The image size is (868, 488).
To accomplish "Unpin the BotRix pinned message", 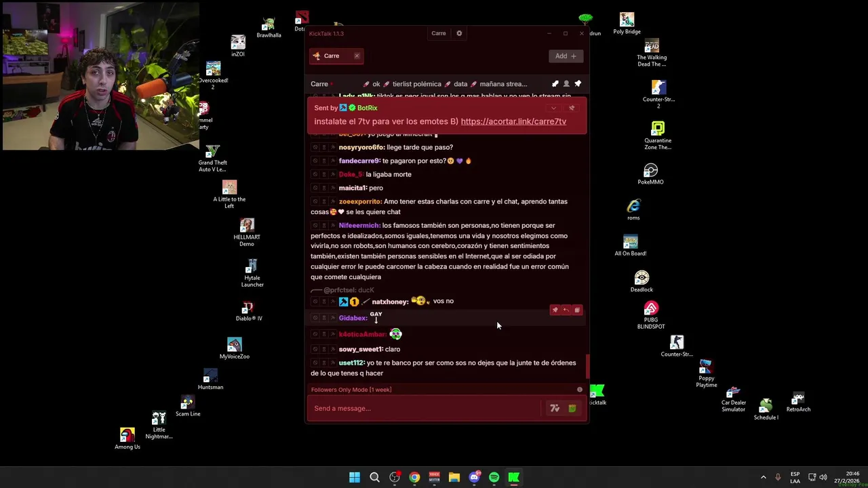I will tap(572, 108).
